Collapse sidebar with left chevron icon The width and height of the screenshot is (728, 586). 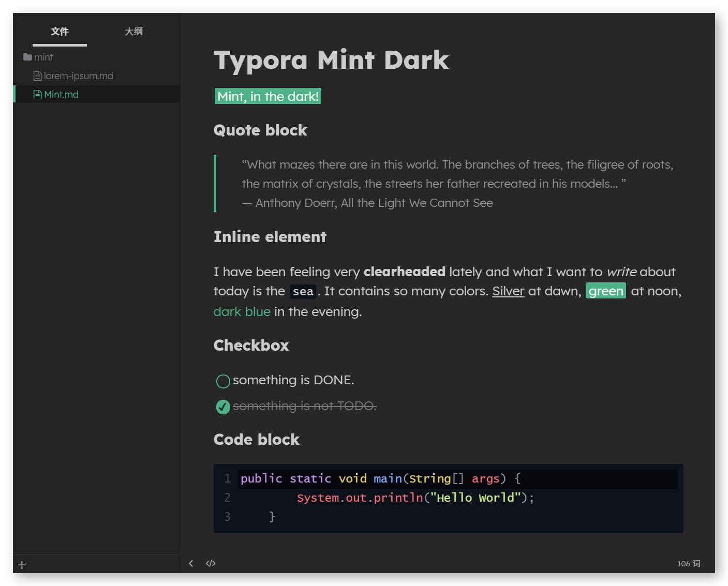(191, 563)
